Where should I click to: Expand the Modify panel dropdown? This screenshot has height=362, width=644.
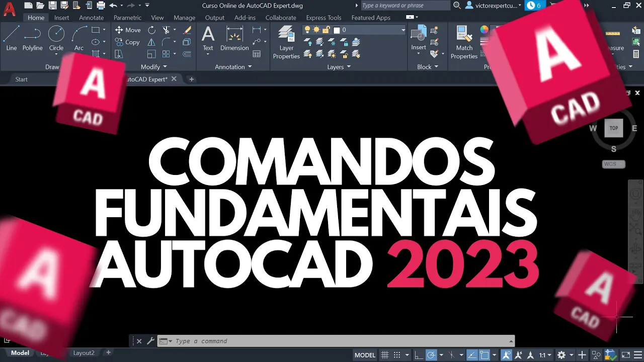tap(154, 67)
